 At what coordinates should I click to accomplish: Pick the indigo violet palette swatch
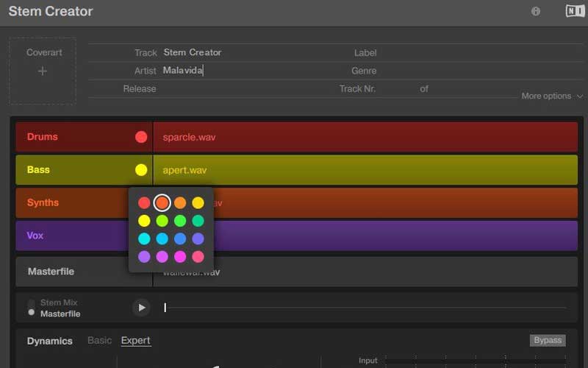(198, 238)
